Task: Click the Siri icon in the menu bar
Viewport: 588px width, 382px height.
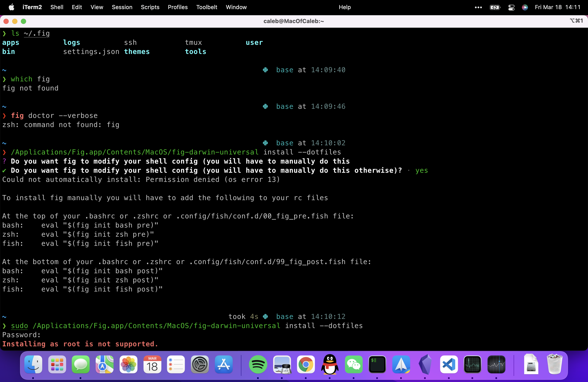Action: (x=525, y=7)
